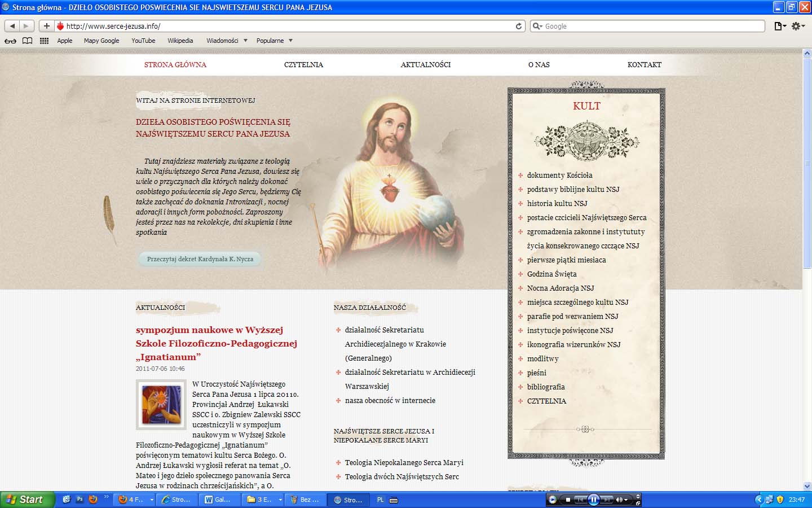The width and height of the screenshot is (812, 508).
Task: Click the browser Back arrow button
Action: (x=12, y=26)
